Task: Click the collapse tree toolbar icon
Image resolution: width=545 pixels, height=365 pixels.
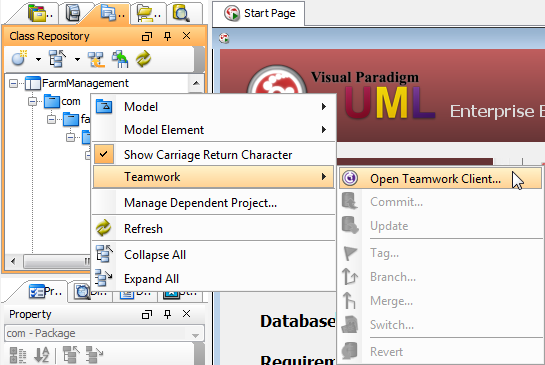Action: (57, 58)
